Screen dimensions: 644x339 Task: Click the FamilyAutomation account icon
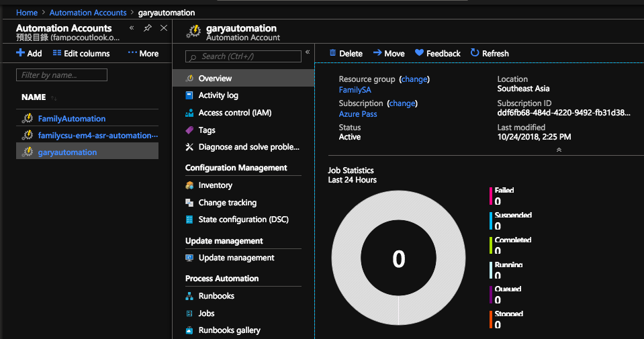click(28, 119)
